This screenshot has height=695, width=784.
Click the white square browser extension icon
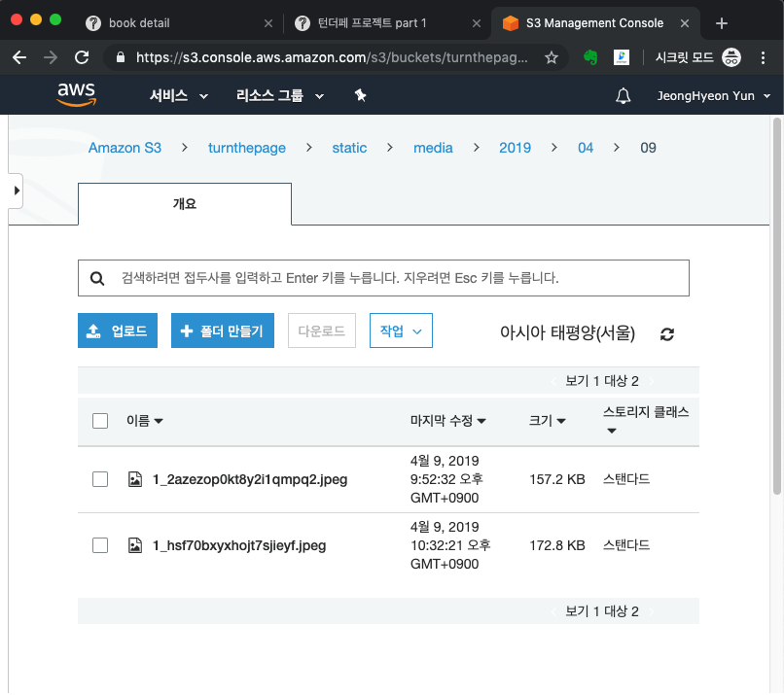[x=622, y=57]
